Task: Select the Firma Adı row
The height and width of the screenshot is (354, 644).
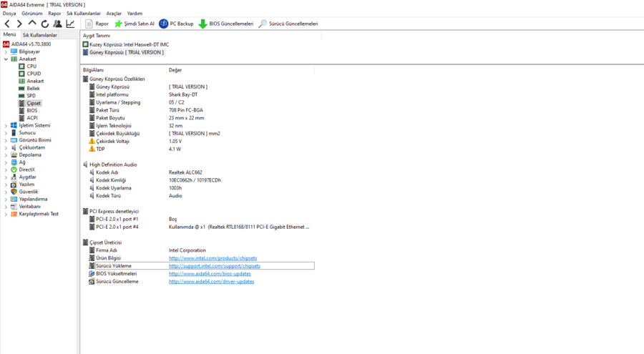Action: click(x=201, y=250)
